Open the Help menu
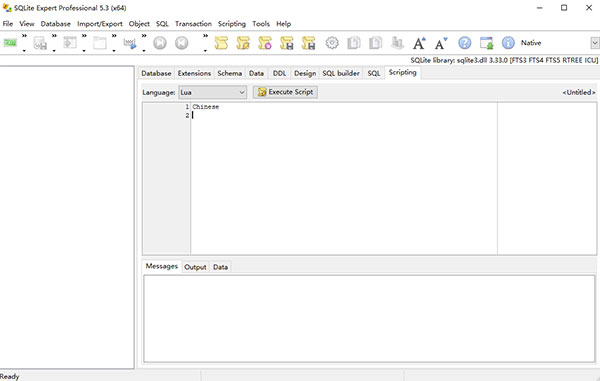This screenshot has height=381, width=600. click(x=284, y=24)
